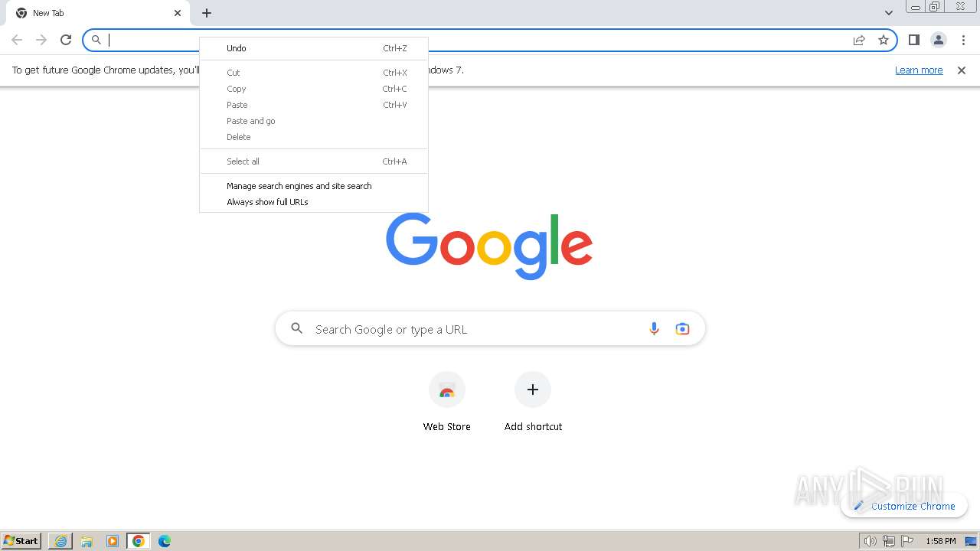This screenshot has width=980, height=551.
Task: Open a new tab with the plus button
Action: 207,13
